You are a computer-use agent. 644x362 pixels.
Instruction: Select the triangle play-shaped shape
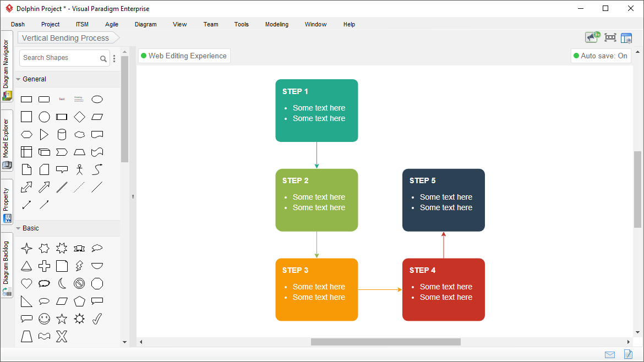click(x=44, y=135)
